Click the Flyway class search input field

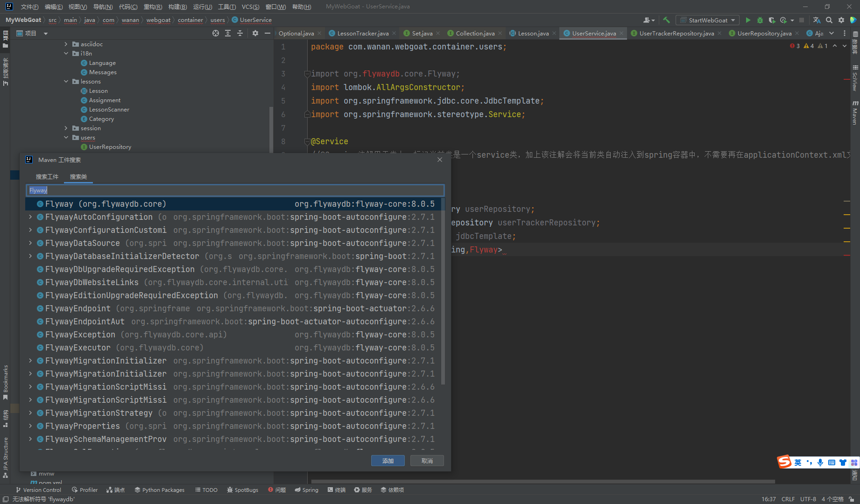coord(235,190)
